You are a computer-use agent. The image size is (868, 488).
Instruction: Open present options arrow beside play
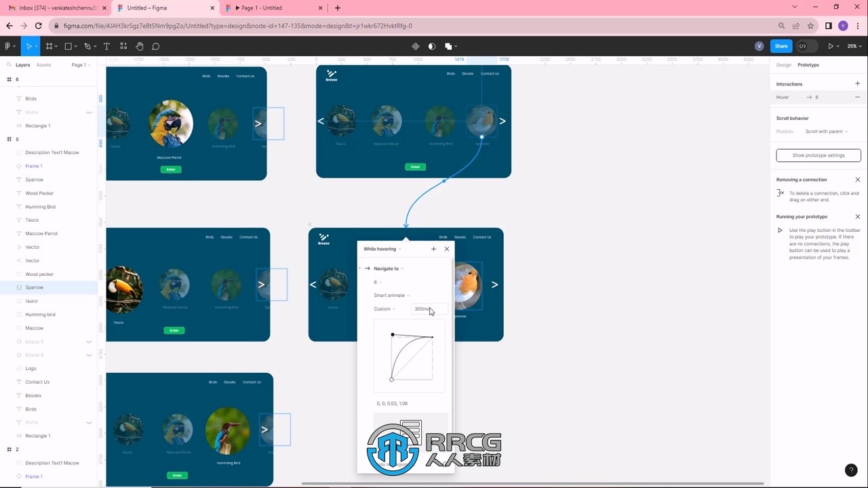[838, 46]
